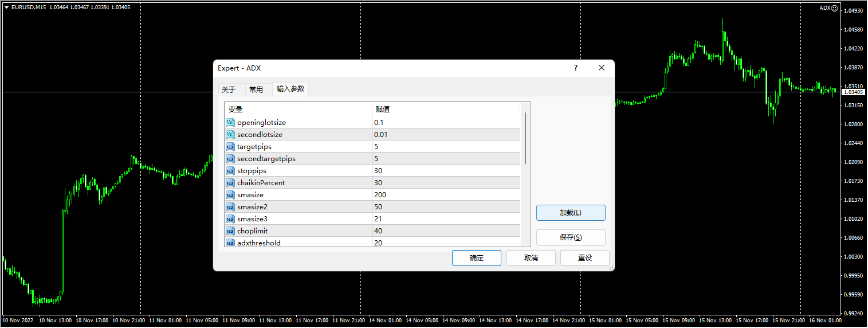Viewport: 868px width, 328px height.
Task: Click the 变量 column header
Action: [x=298, y=110]
